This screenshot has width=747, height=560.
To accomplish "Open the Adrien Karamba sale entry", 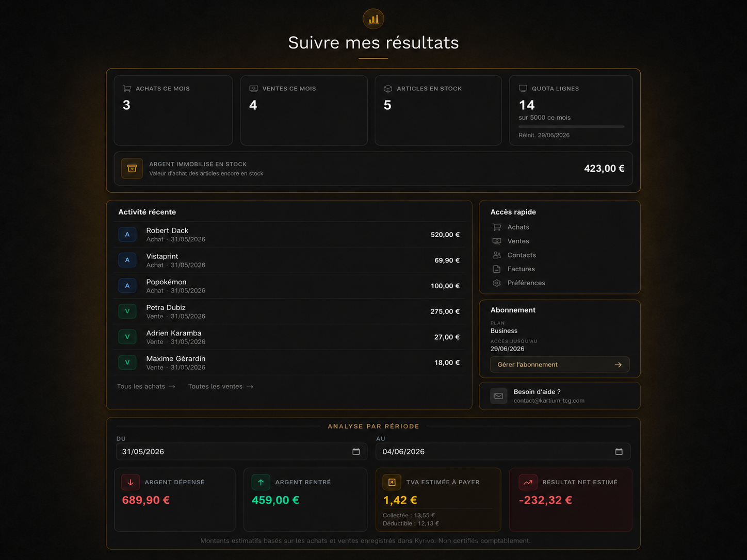I will click(x=289, y=337).
